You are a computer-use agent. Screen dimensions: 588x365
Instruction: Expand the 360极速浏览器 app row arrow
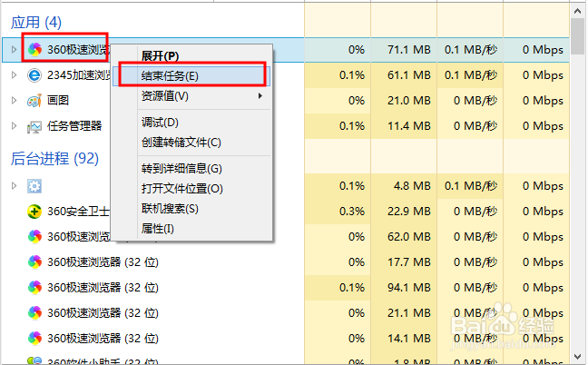pyautogui.click(x=14, y=50)
